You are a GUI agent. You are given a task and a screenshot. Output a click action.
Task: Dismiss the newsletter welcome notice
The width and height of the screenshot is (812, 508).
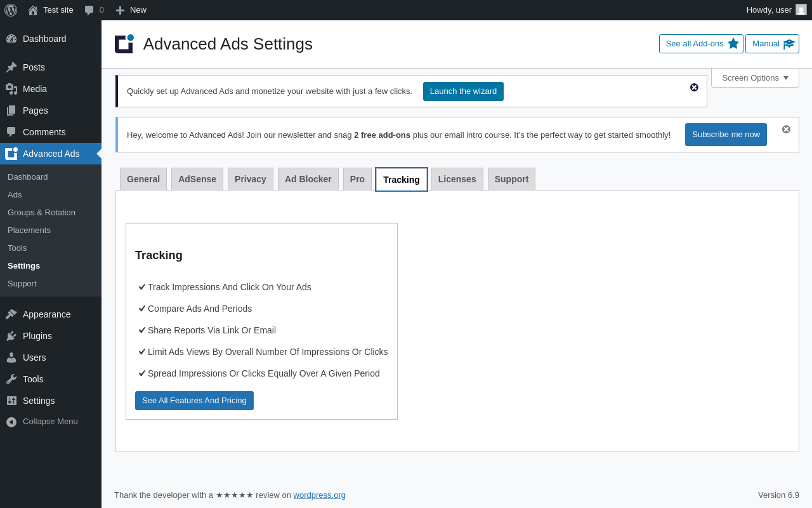[786, 130]
